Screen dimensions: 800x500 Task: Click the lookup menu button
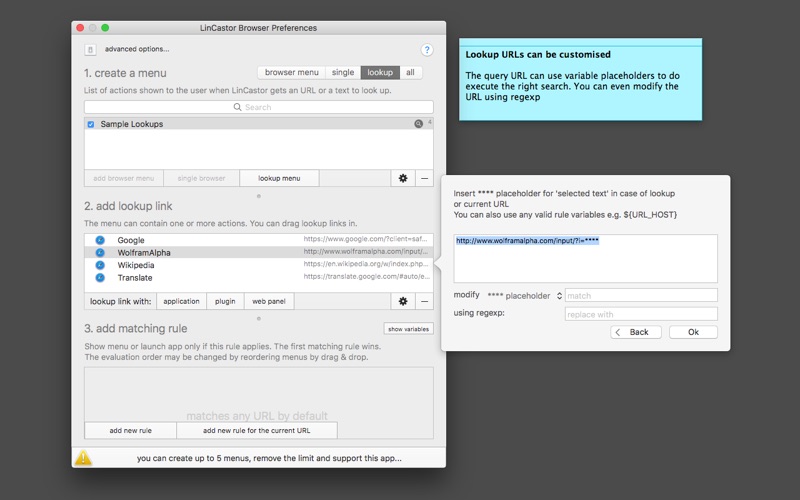tap(279, 178)
